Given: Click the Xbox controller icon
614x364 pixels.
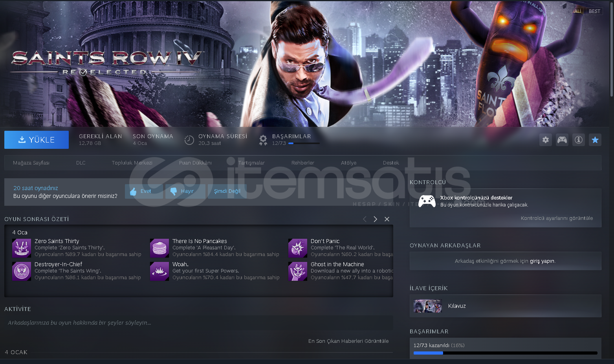Looking at the screenshot, I should pyautogui.click(x=427, y=201).
